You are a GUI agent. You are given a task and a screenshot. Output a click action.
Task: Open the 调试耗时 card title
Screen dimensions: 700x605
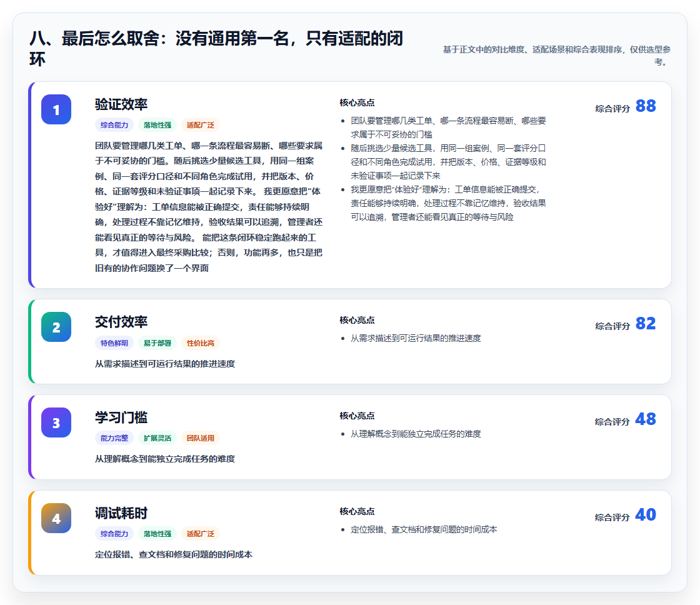[x=121, y=513]
